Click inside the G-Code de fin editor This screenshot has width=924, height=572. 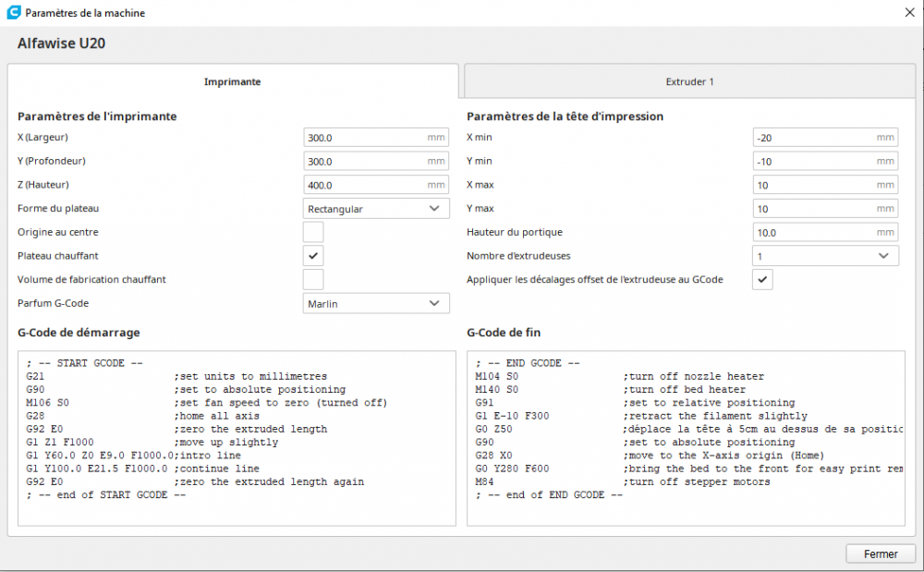[686, 438]
